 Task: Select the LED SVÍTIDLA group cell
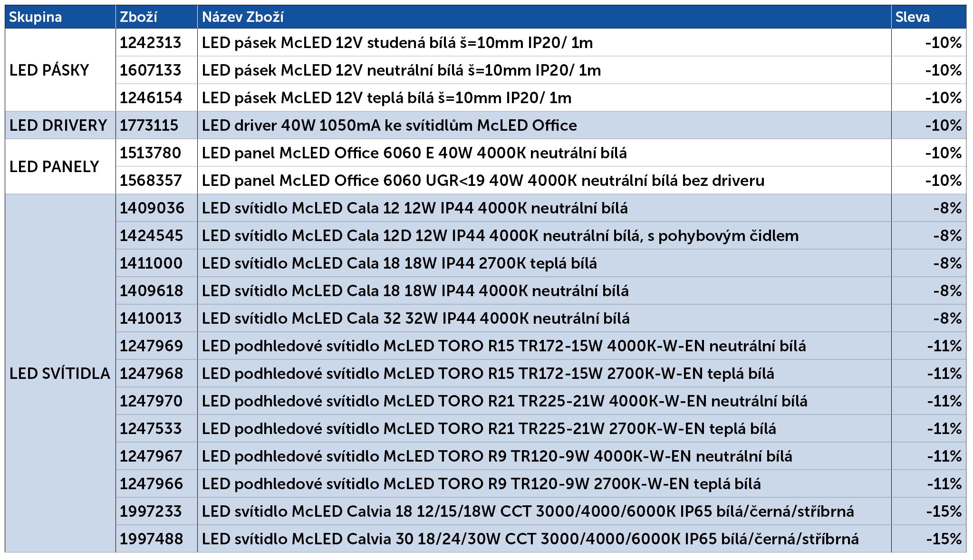coord(60,374)
